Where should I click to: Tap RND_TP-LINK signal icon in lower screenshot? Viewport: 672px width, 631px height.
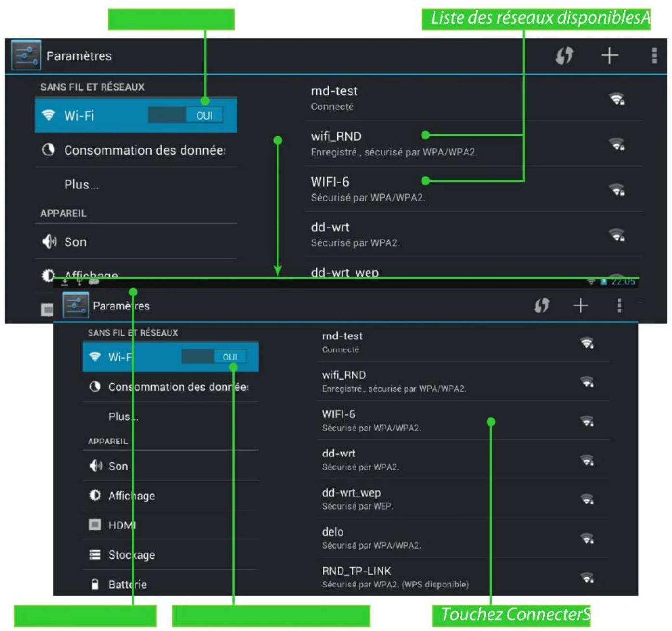(x=587, y=577)
